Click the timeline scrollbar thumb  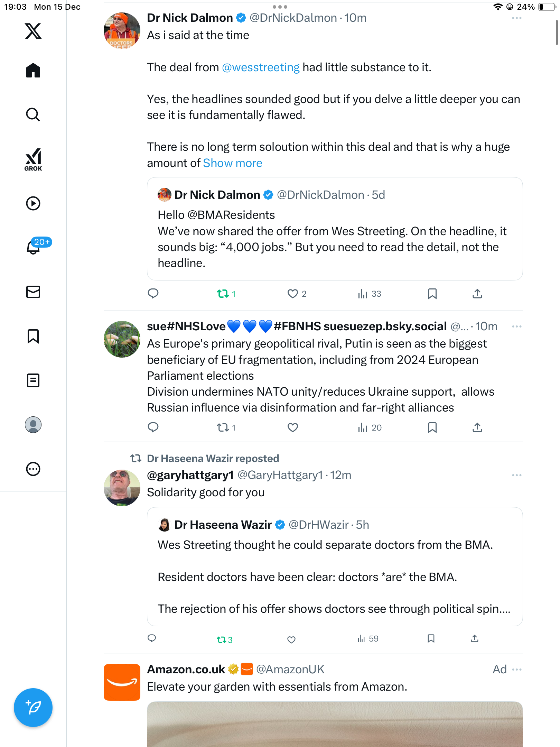(557, 33)
